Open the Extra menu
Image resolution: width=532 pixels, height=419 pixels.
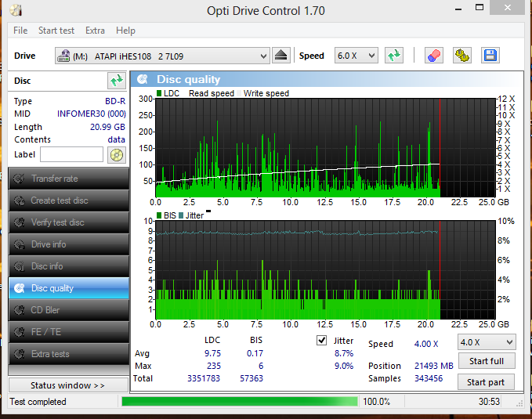click(x=95, y=31)
